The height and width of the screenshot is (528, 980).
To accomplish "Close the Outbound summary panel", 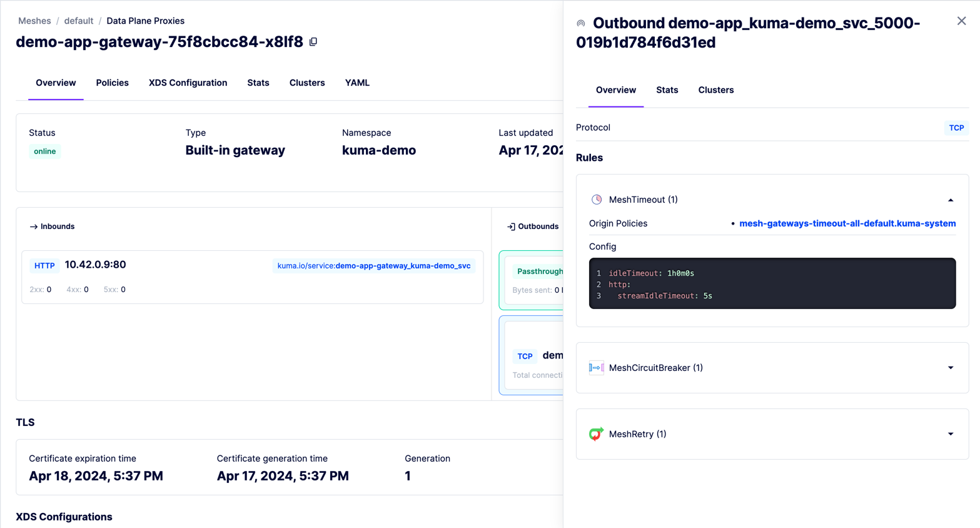I will (x=961, y=21).
